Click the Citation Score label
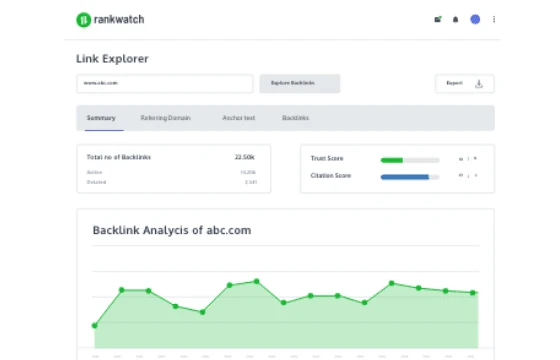The image size is (560, 360). click(331, 175)
